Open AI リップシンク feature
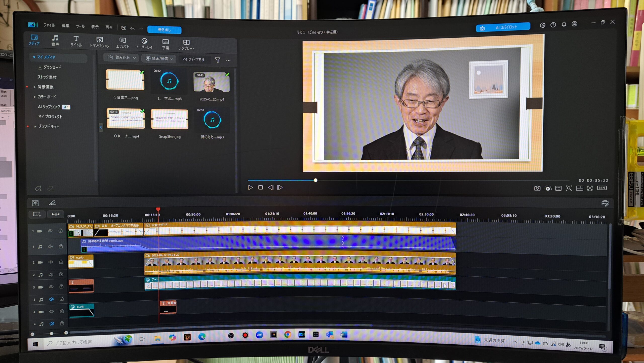Screen dimensions: 644x363 [x=54, y=107]
